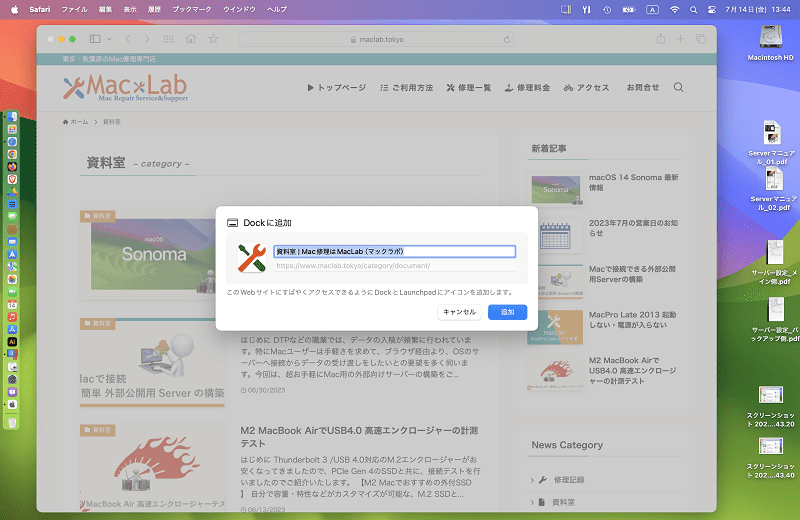Click the site search magnifier icon
The height and width of the screenshot is (520, 800).
679,87
